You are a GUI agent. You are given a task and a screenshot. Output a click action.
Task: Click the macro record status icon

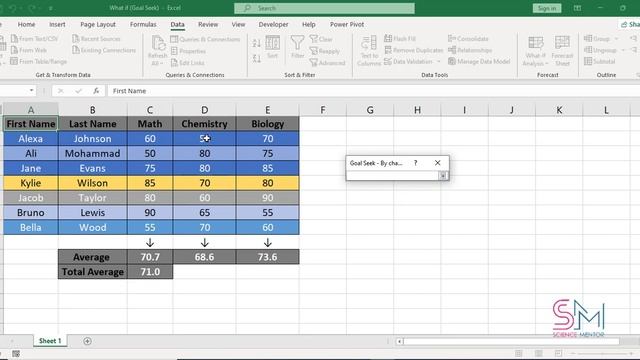(x=16, y=354)
